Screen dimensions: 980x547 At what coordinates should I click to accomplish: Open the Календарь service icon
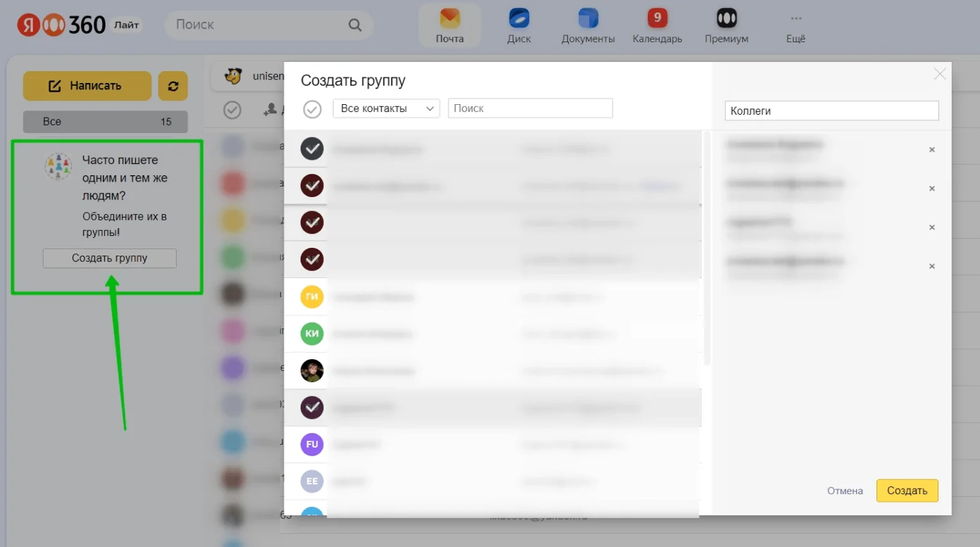click(x=657, y=25)
